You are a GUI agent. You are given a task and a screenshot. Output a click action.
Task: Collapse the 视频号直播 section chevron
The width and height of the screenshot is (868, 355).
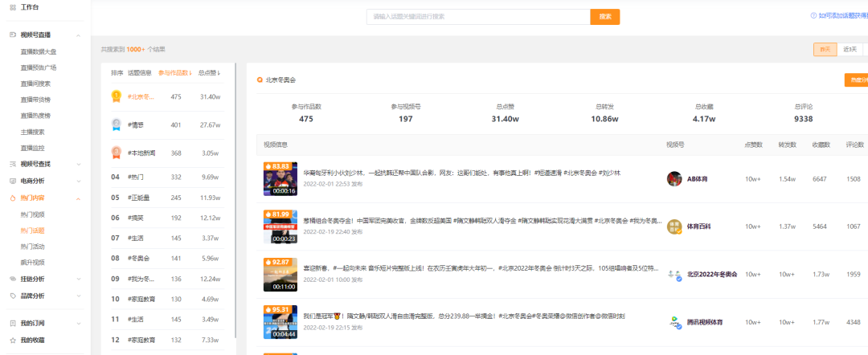pyautogui.click(x=77, y=35)
